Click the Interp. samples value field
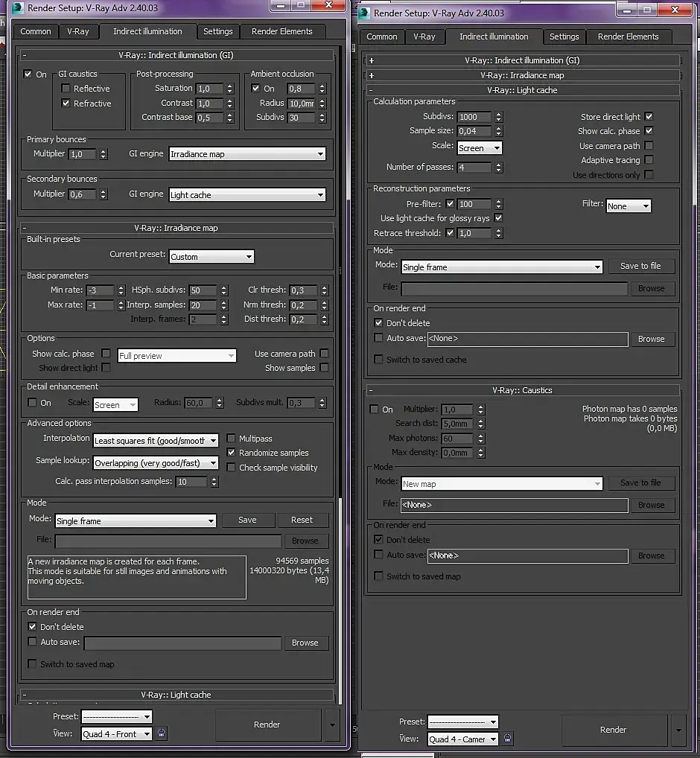Viewport: 700px width, 758px height. click(x=204, y=305)
